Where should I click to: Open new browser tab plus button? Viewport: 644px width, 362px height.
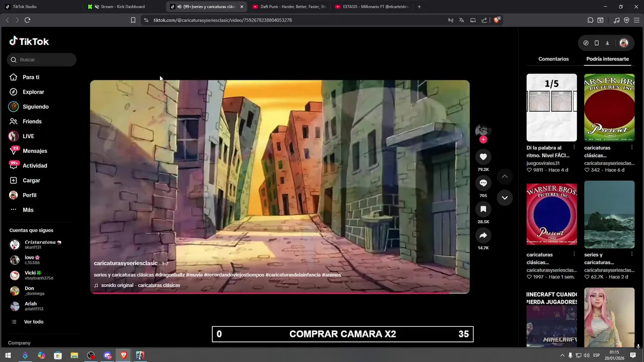pyautogui.click(x=419, y=7)
